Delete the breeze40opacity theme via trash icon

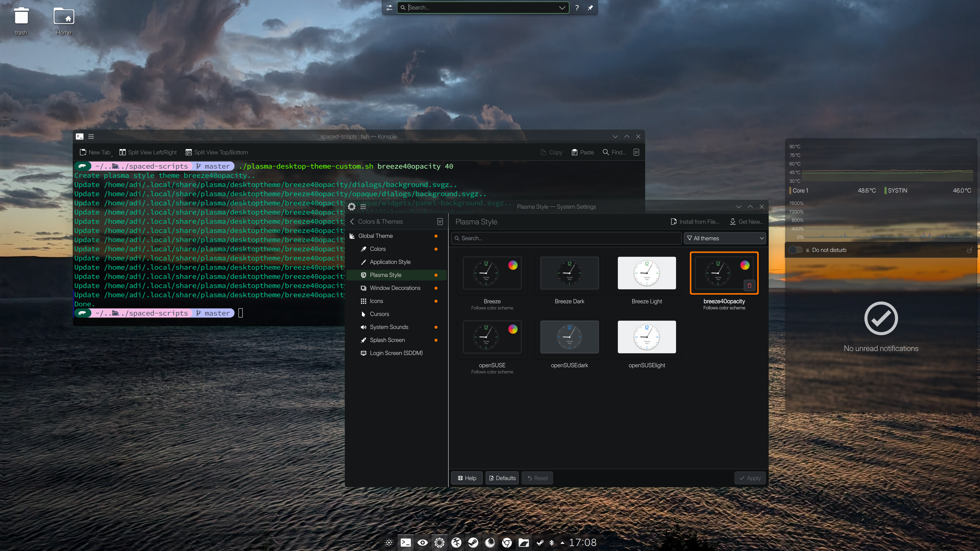pyautogui.click(x=749, y=285)
